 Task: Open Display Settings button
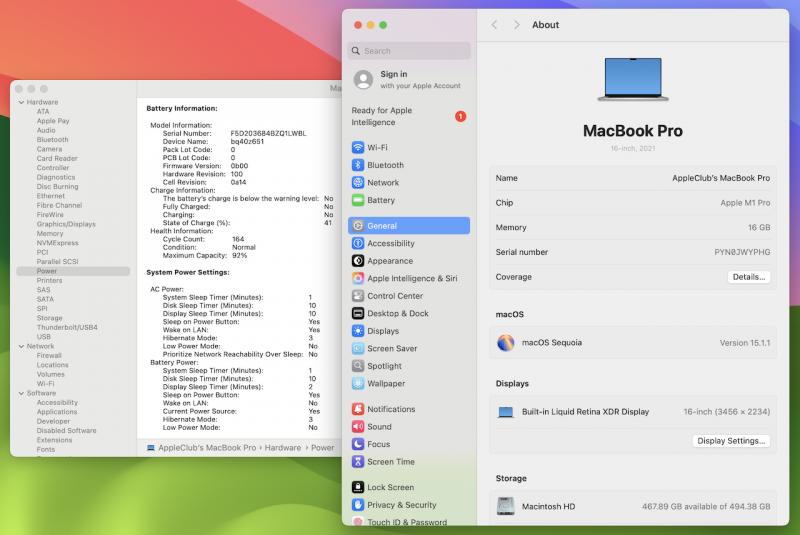(x=732, y=440)
